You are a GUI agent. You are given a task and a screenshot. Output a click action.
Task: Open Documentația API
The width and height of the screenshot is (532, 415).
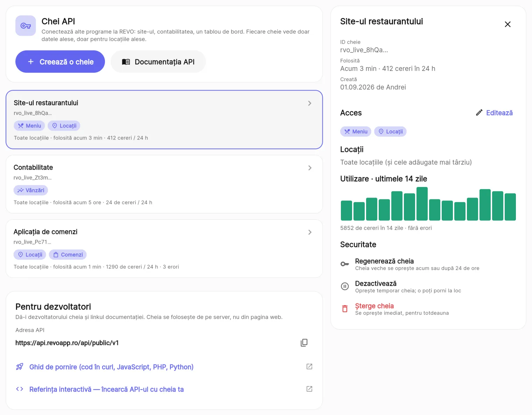[158, 62]
